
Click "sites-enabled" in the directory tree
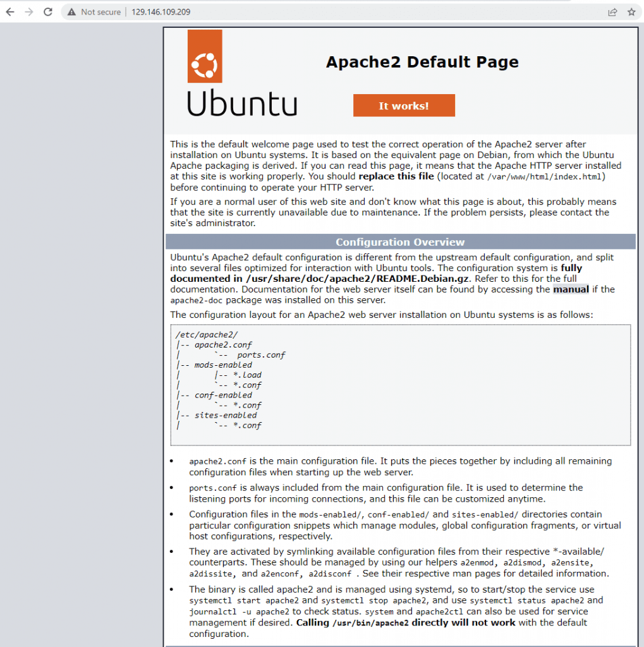click(x=226, y=415)
